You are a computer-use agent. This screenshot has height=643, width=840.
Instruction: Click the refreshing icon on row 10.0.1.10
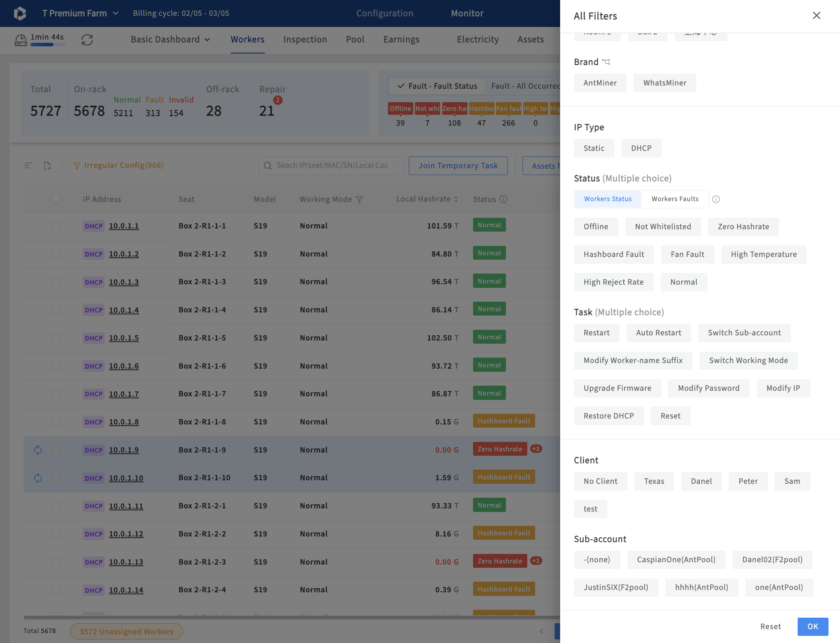38,478
